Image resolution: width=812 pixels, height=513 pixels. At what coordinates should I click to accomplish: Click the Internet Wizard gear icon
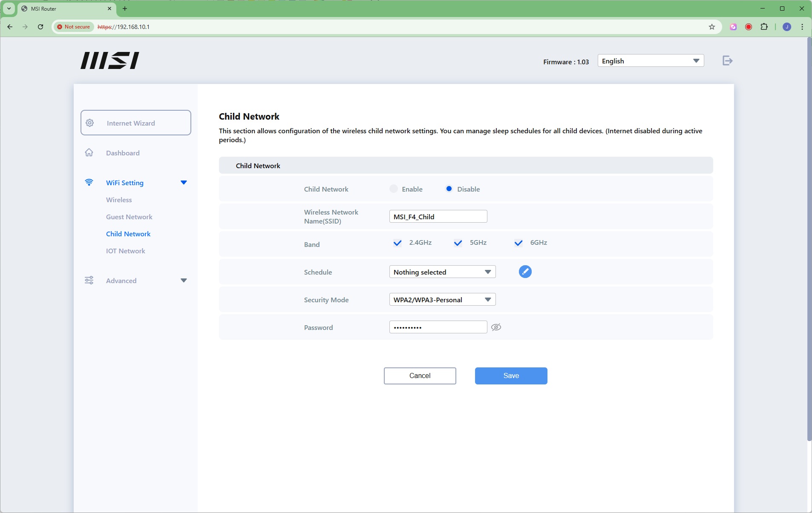point(90,123)
